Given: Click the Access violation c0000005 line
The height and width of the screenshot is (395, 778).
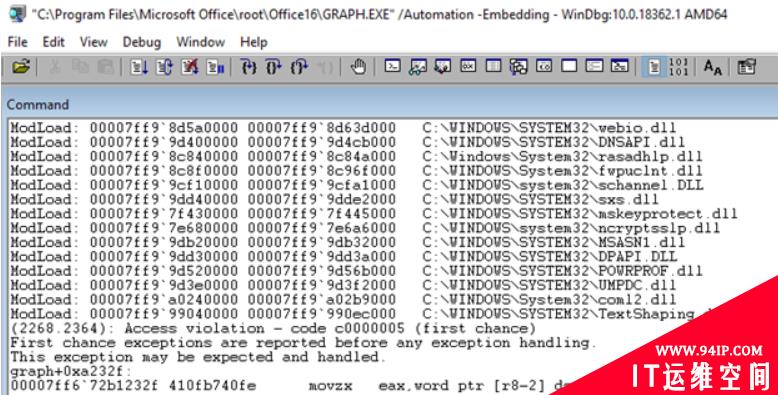Looking at the screenshot, I should (273, 329).
